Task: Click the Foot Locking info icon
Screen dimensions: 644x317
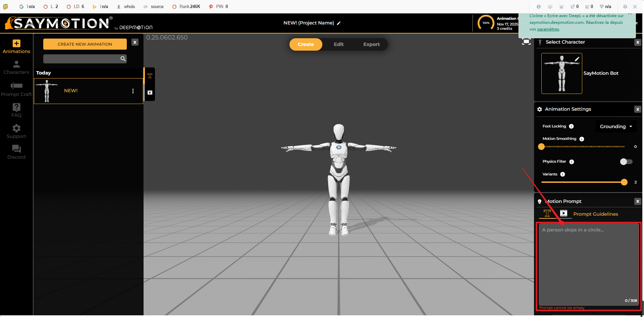Action: [x=571, y=126]
